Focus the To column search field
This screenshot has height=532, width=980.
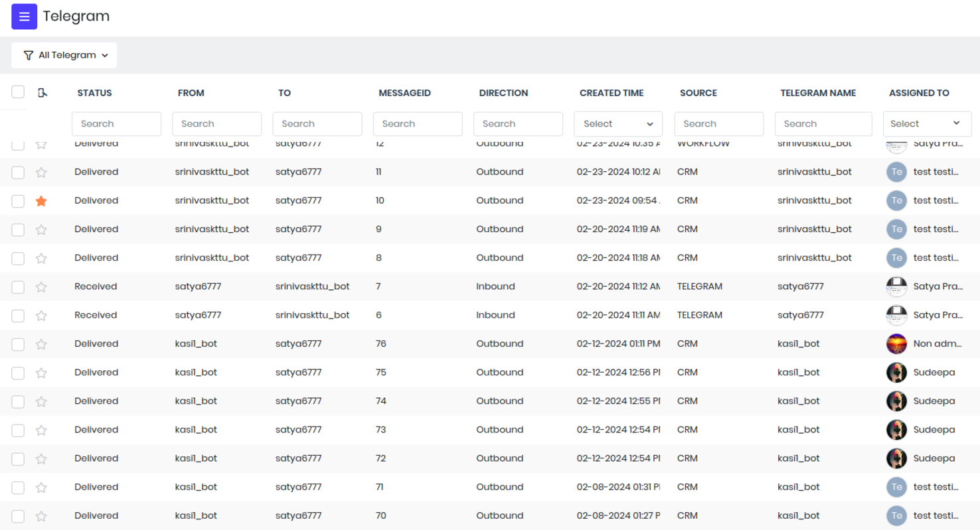[317, 124]
